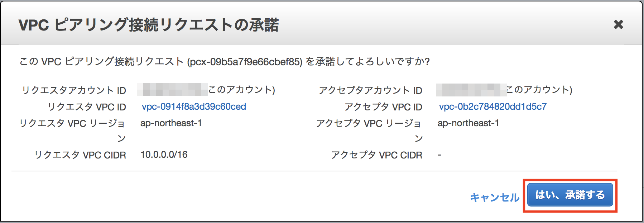Click the はい、承諾する accept button
The height and width of the screenshot is (223, 644).
click(x=570, y=196)
